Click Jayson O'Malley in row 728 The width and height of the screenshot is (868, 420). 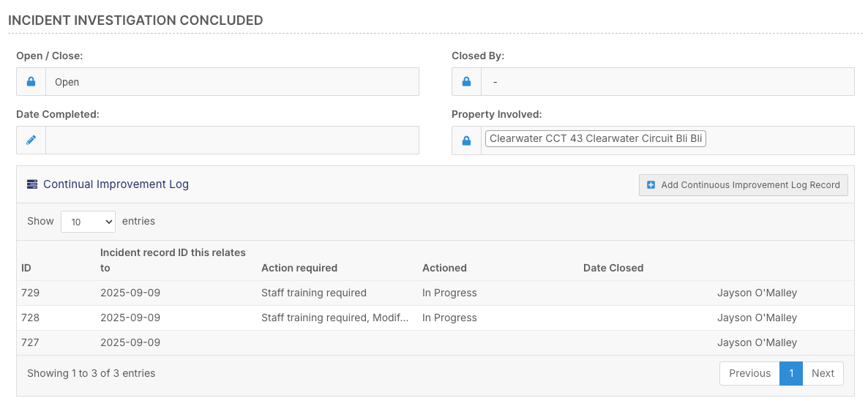(x=757, y=318)
